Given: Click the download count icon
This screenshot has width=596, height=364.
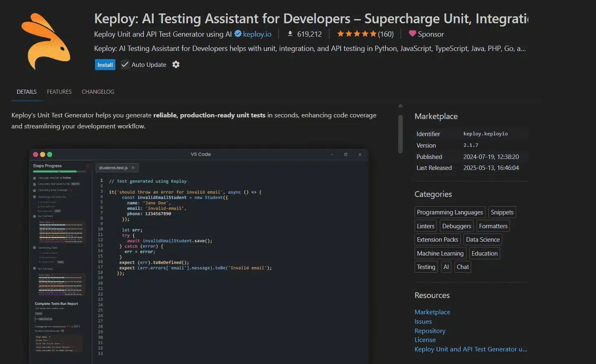Looking at the screenshot, I should coord(290,34).
